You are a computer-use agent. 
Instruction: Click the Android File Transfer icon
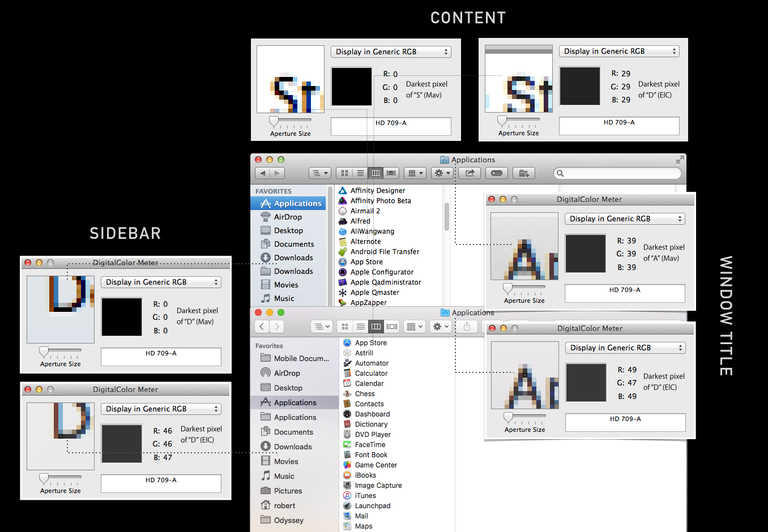pyautogui.click(x=343, y=252)
